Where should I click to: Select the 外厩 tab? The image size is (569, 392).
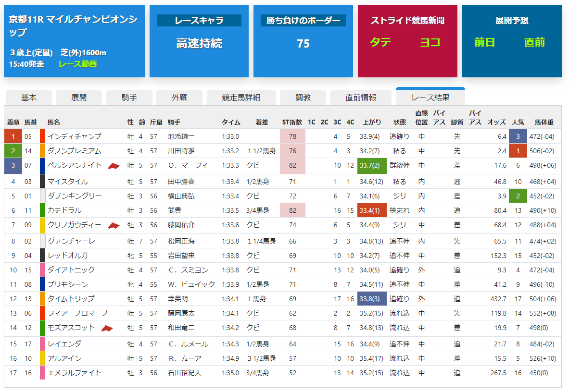[179, 98]
